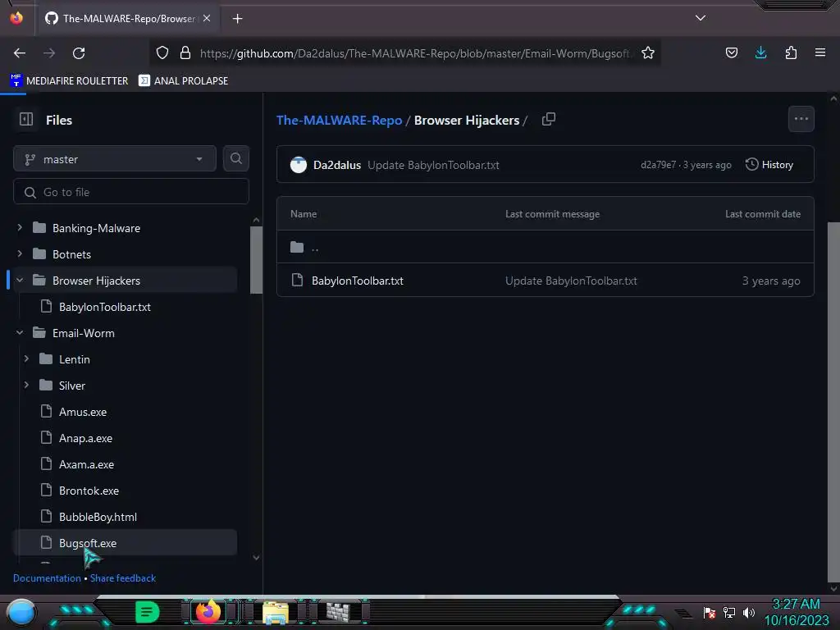
Task: Open file explorer taskbar icon
Action: tap(276, 612)
